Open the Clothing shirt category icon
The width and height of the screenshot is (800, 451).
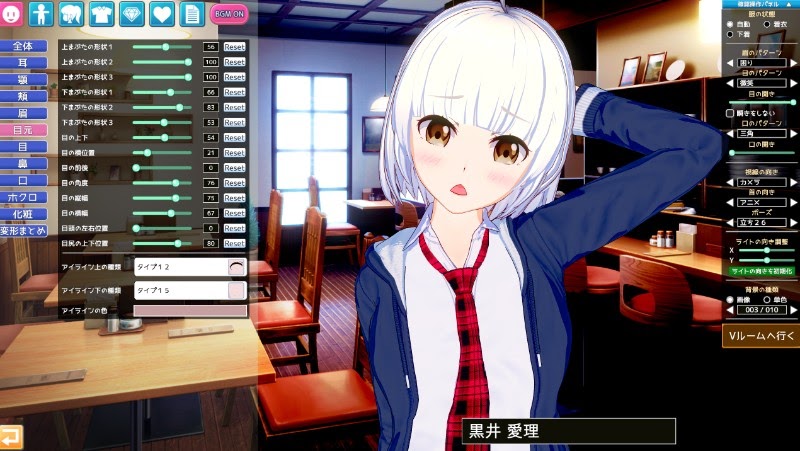[102, 14]
